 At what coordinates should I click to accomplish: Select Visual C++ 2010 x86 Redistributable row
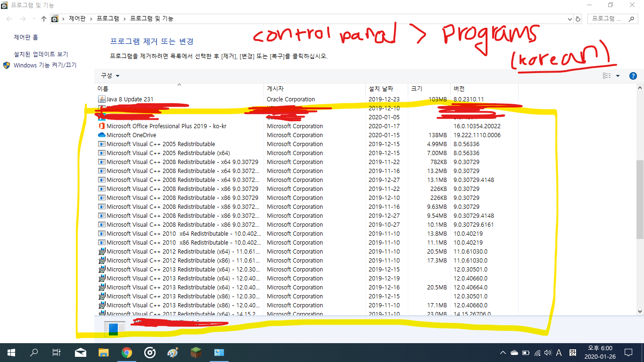pos(306,243)
